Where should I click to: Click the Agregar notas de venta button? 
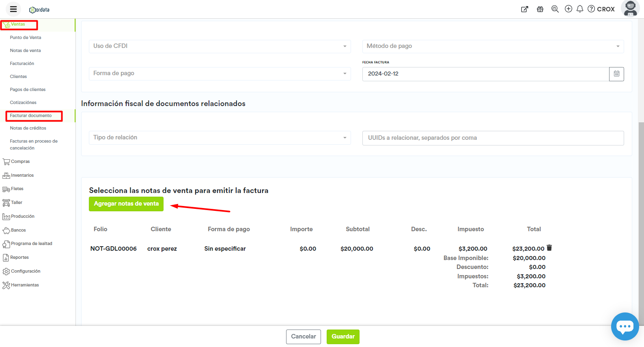point(126,204)
